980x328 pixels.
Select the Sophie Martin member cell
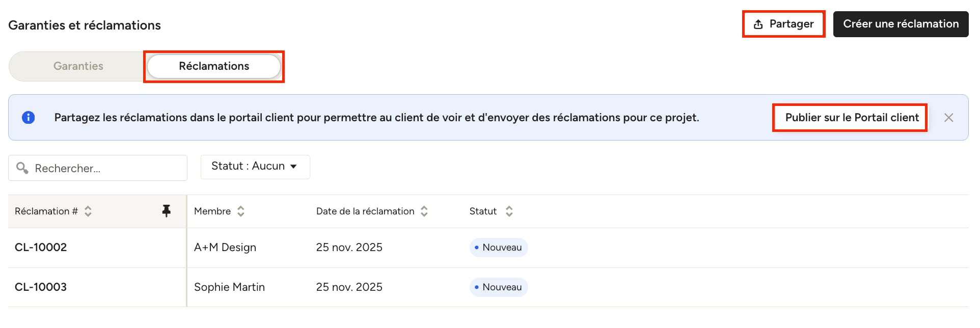click(229, 287)
